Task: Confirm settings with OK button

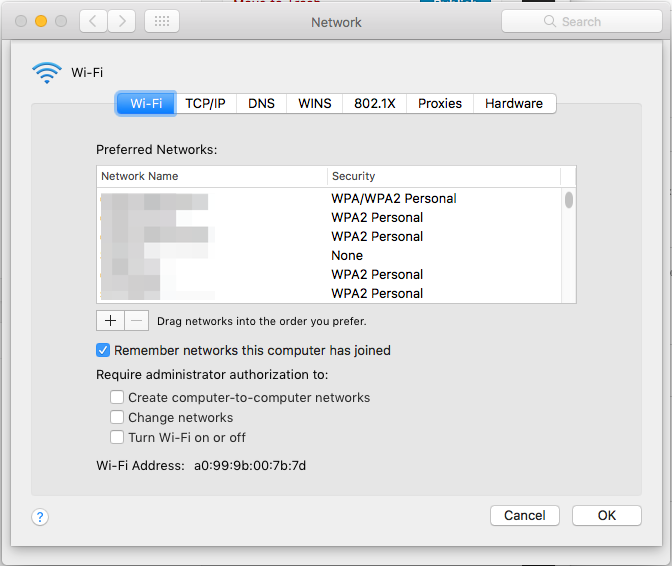Action: (x=607, y=515)
